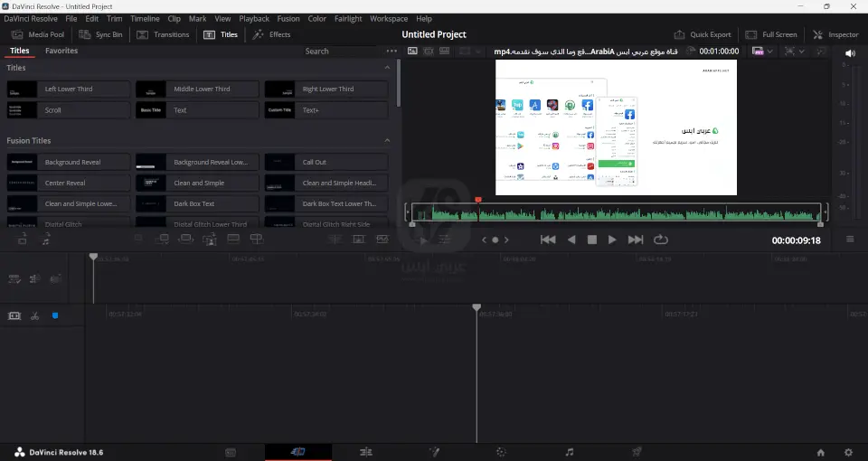Switch viewer to timeline mode
This screenshot has width=868, height=461.
pyautogui.click(x=445, y=51)
